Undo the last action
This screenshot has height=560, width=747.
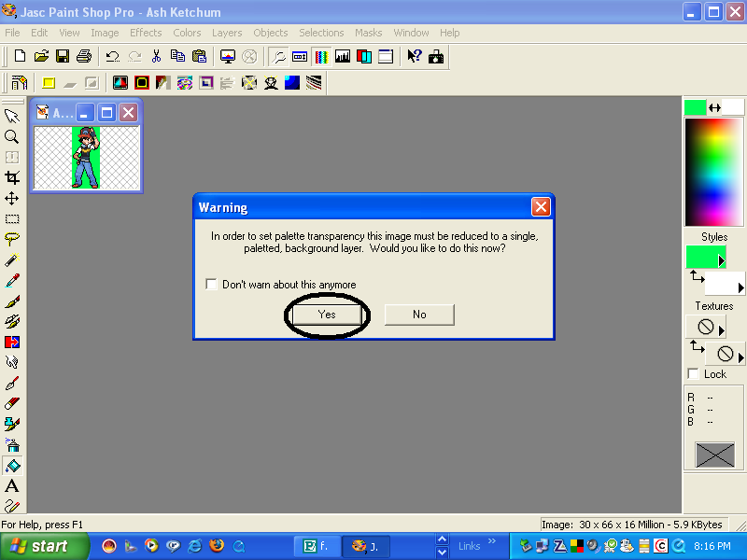tap(112, 56)
